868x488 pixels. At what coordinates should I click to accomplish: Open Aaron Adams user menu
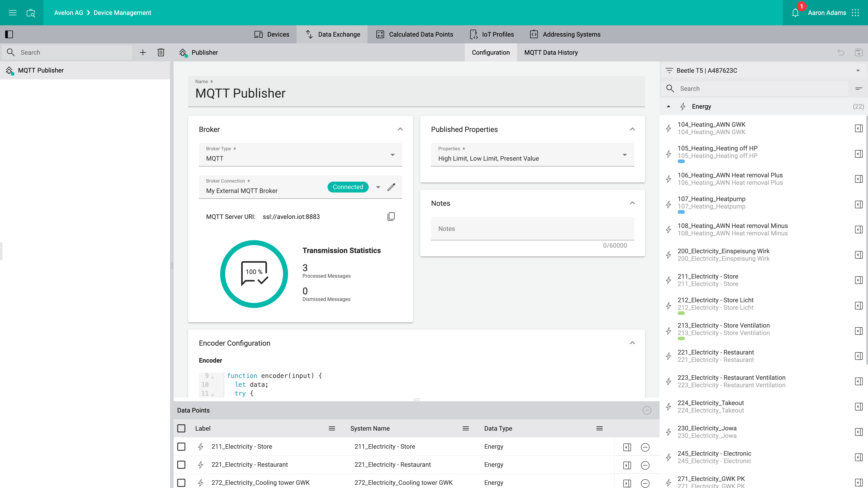[x=827, y=13]
